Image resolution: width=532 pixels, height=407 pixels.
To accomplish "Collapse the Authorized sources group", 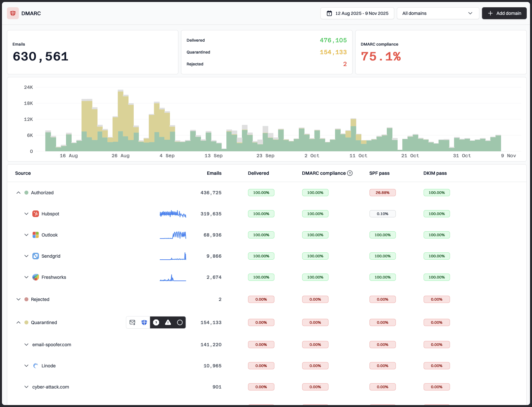I will 18,193.
